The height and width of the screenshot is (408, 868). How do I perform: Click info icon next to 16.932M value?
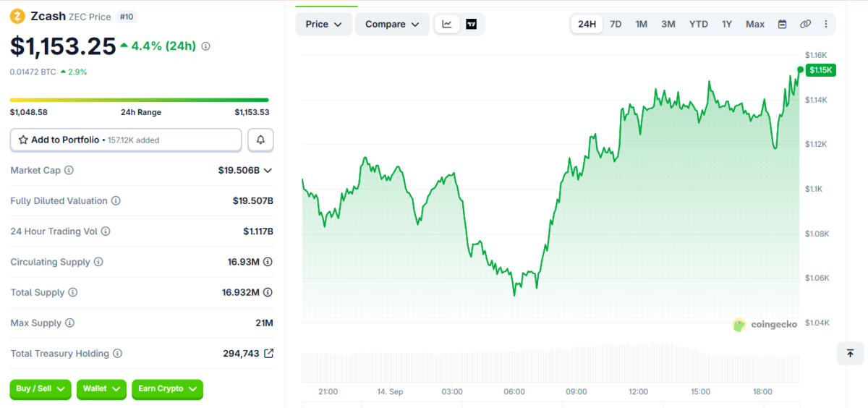pos(268,293)
